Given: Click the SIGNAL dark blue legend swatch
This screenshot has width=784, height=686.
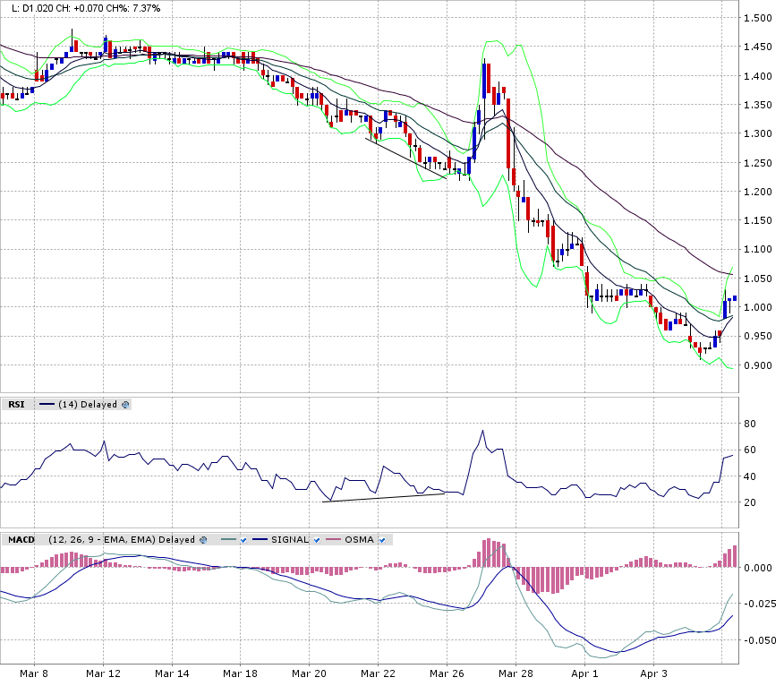Looking at the screenshot, I should pyautogui.click(x=260, y=539).
